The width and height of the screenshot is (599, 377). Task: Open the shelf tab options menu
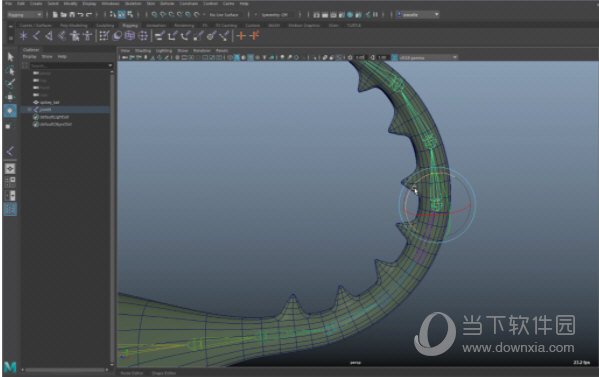(11, 26)
